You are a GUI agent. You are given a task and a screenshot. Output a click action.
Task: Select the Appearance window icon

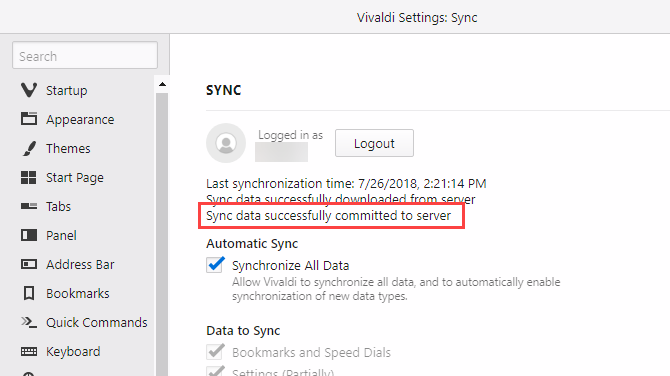click(x=29, y=119)
